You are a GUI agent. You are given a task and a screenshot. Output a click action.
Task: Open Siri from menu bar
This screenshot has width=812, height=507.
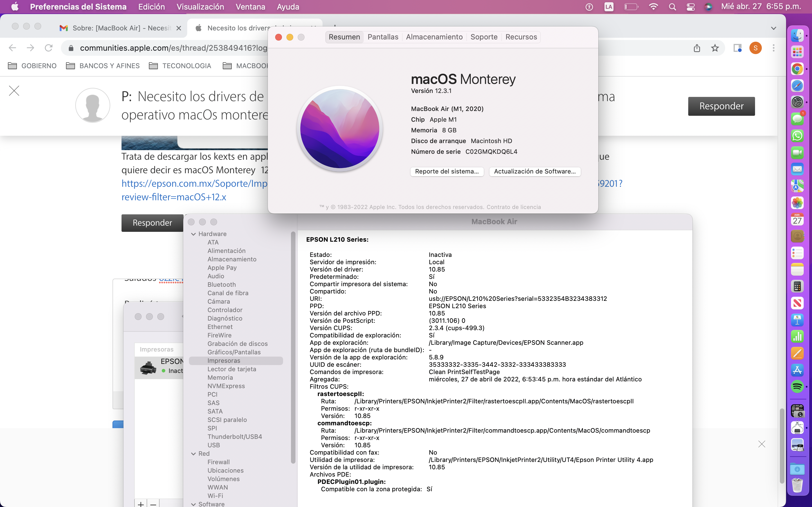[x=708, y=7]
